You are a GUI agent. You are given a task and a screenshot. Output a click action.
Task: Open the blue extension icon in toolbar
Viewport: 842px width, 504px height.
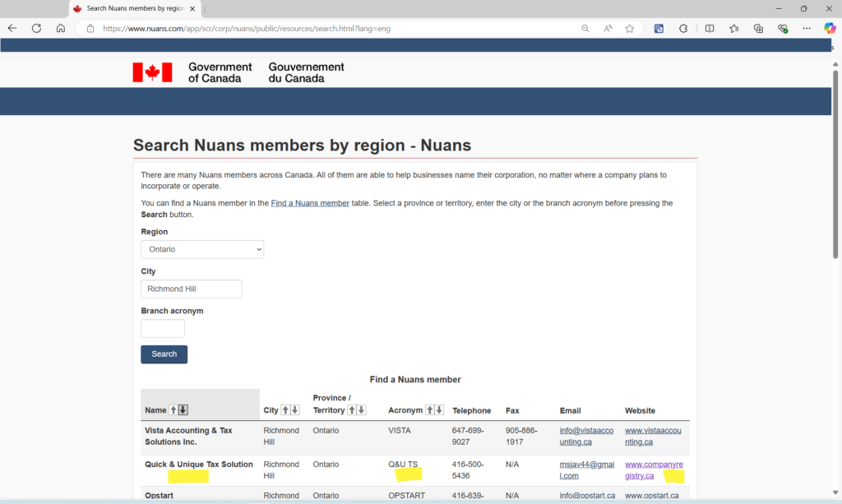point(659,29)
